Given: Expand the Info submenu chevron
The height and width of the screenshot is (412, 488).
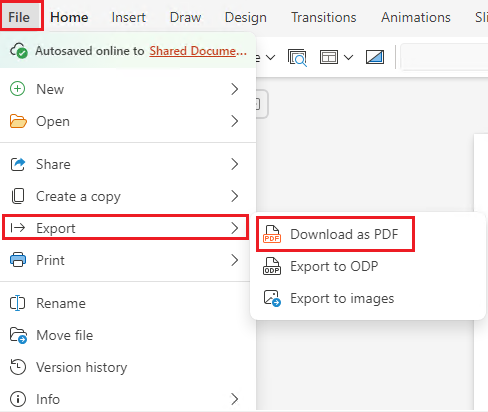Looking at the screenshot, I should pyautogui.click(x=235, y=399).
